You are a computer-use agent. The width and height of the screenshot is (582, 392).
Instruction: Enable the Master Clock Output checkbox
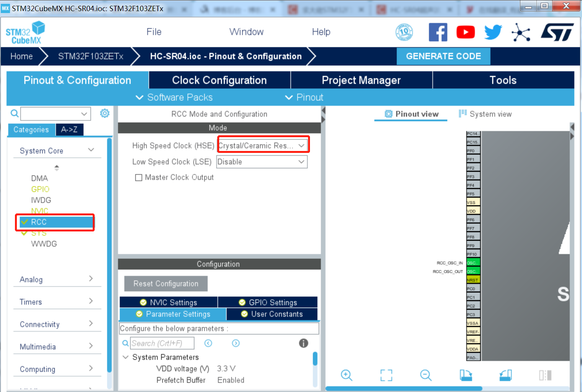pos(139,177)
